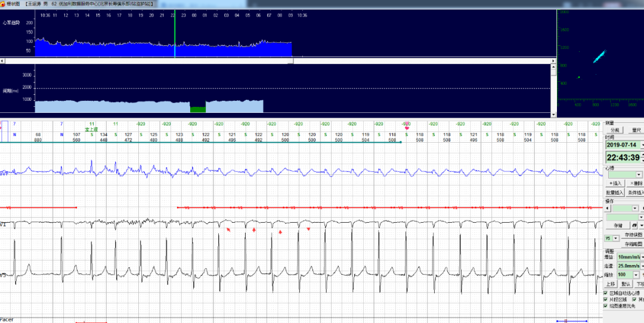This screenshot has height=323, width=644.
Task: Click the 22:43:39 time field
Action: pos(623,158)
